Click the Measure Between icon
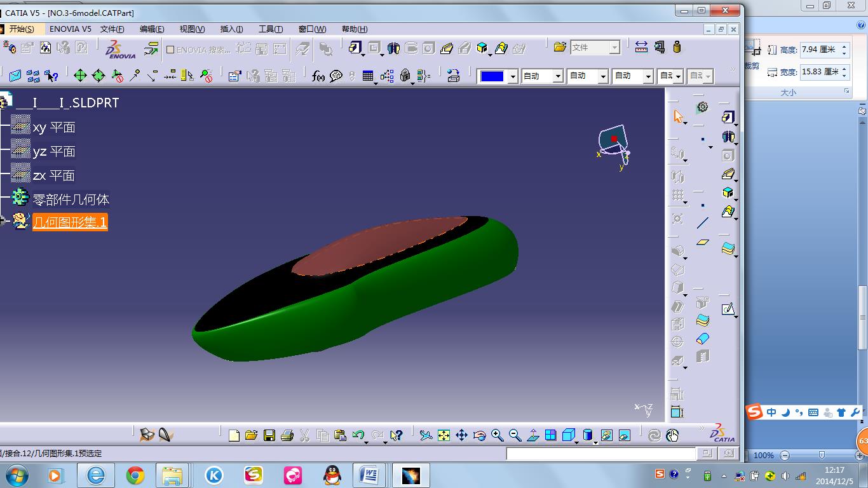 pyautogui.click(x=641, y=48)
